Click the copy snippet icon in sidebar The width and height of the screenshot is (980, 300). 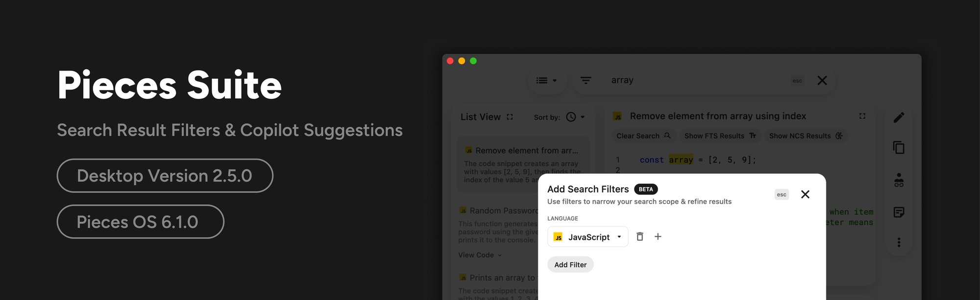899,147
